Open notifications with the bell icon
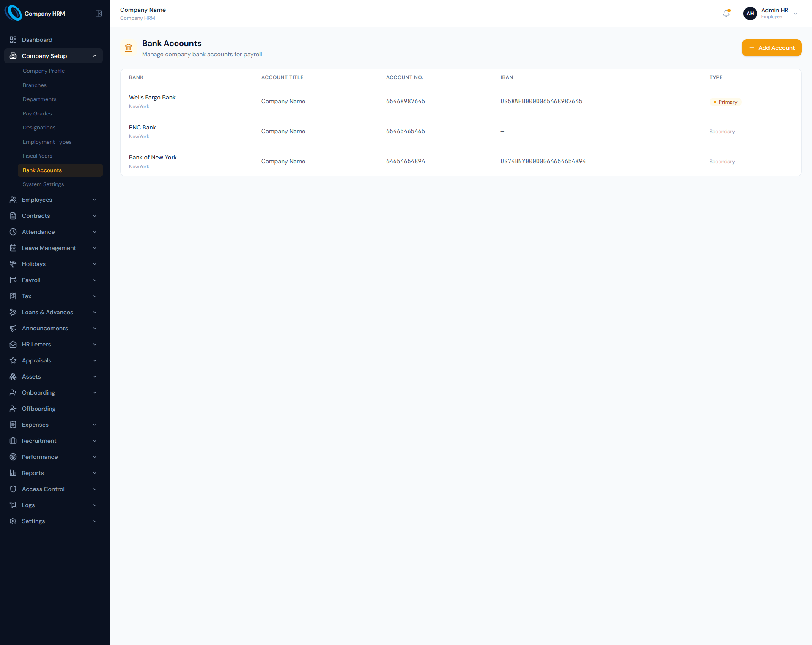Image resolution: width=812 pixels, height=645 pixels. click(726, 14)
